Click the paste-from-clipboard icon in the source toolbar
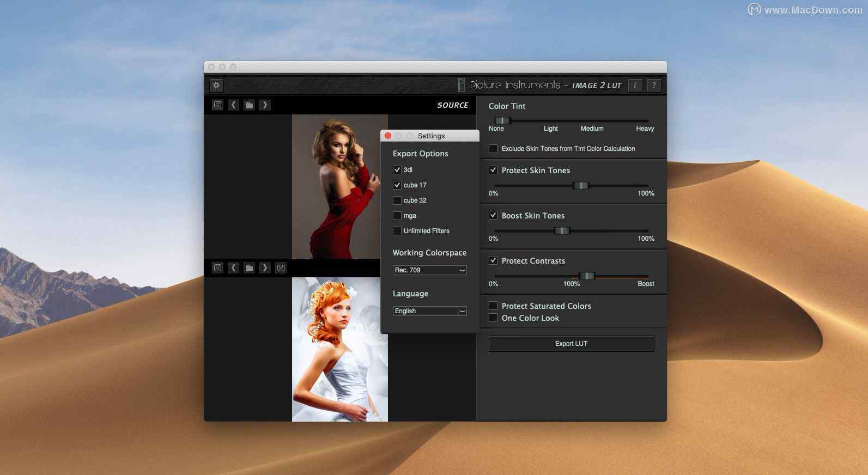The width and height of the screenshot is (868, 475). point(217,105)
